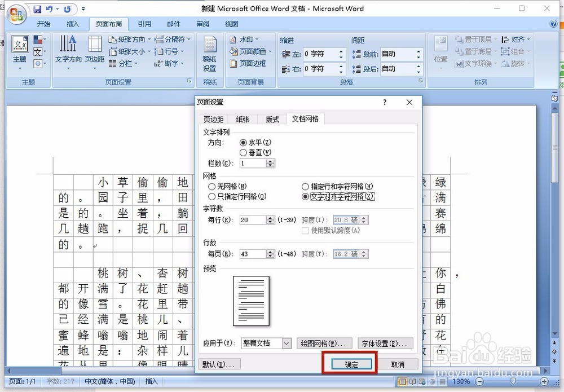Open Watermark (水印) dropdown
The width and height of the screenshot is (564, 392).
point(244,39)
